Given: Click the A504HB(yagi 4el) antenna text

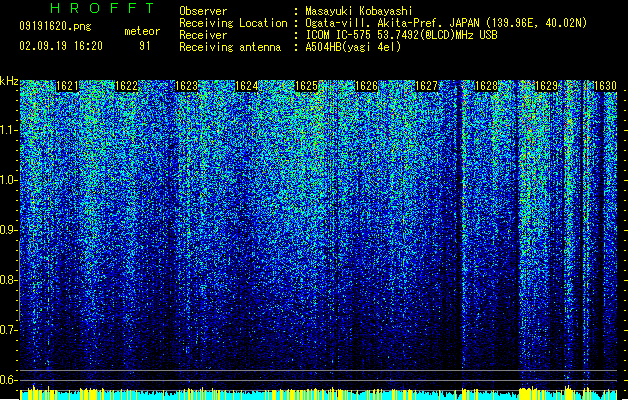Looking at the screenshot, I should point(353,47).
